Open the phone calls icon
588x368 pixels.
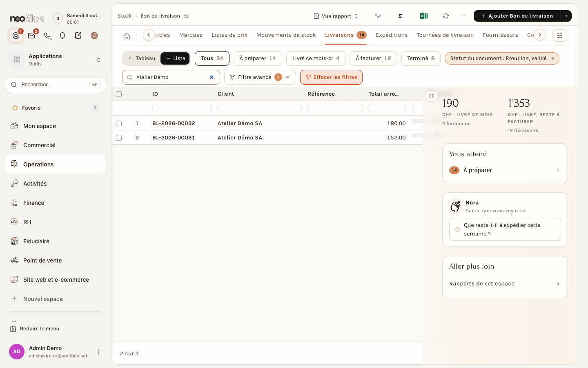47,36
